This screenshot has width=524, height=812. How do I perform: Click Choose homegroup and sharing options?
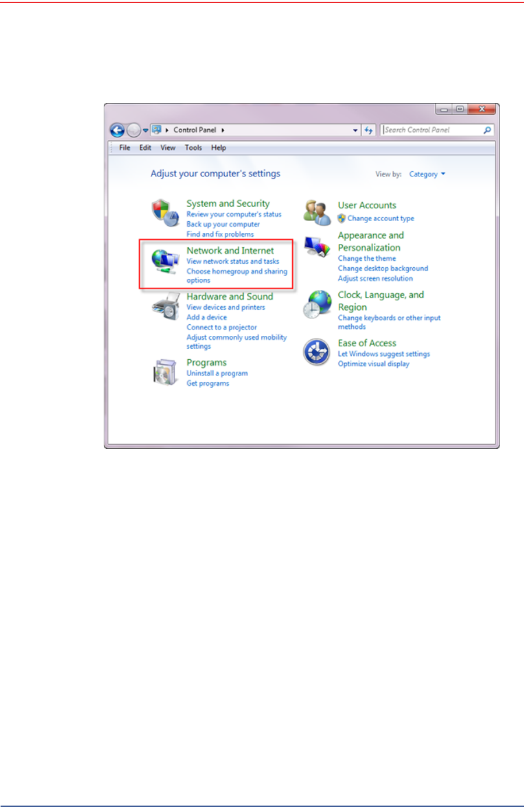click(236, 276)
